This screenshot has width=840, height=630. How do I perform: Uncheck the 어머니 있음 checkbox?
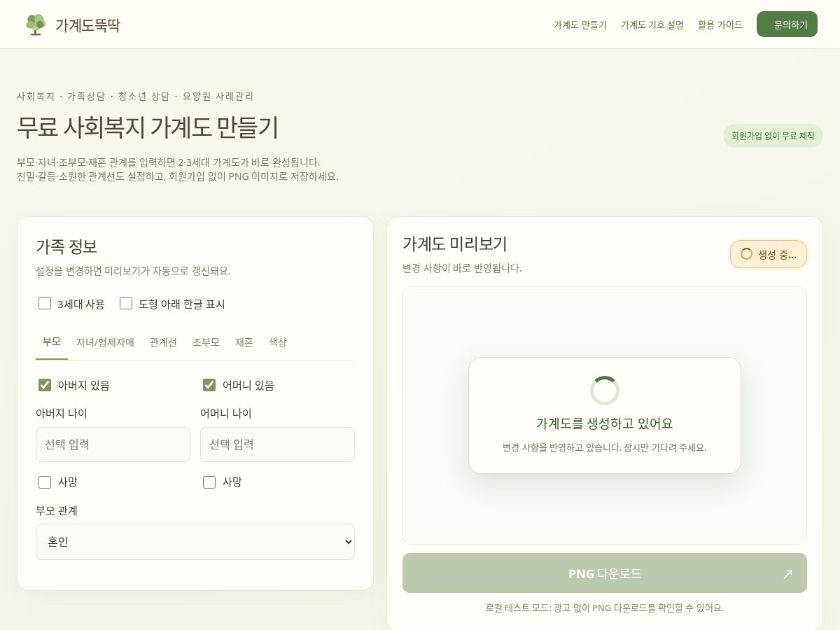(209, 385)
